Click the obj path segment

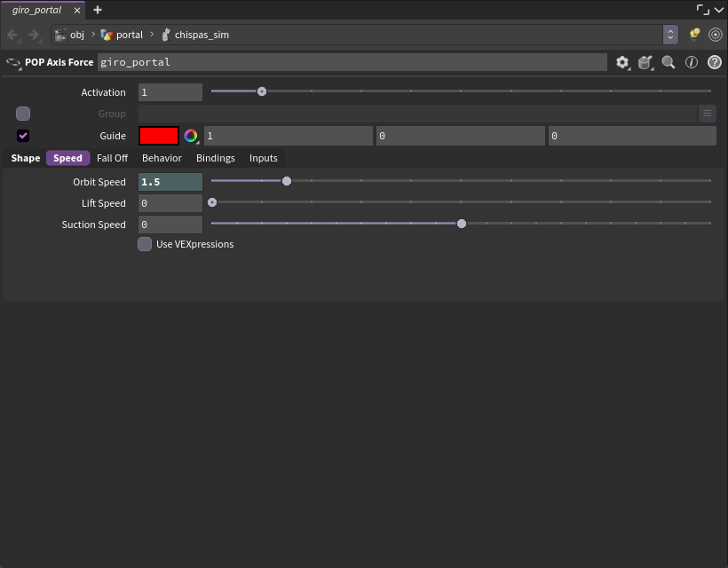tap(77, 35)
